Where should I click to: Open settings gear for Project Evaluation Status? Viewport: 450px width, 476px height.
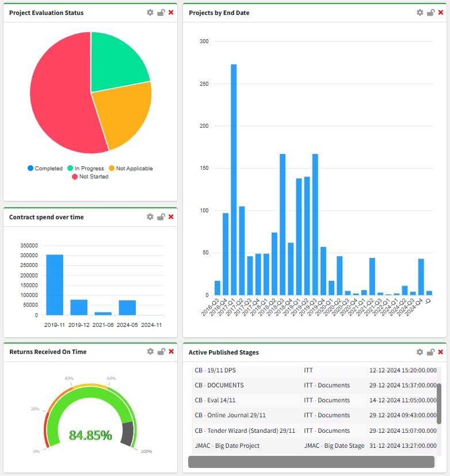tap(150, 13)
